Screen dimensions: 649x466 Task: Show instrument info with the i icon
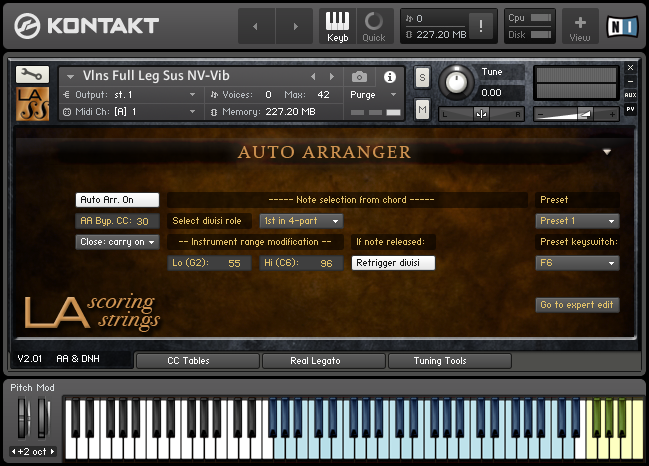(x=389, y=77)
